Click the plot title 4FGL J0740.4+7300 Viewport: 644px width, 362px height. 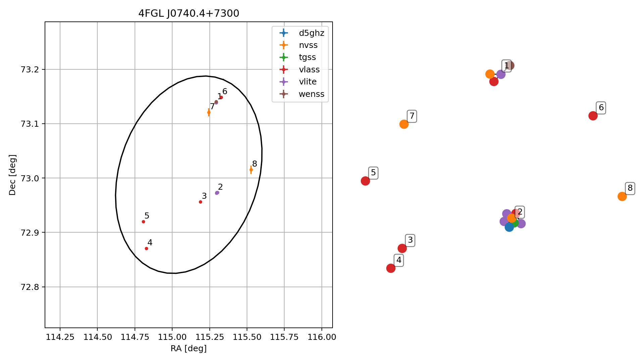[189, 13]
